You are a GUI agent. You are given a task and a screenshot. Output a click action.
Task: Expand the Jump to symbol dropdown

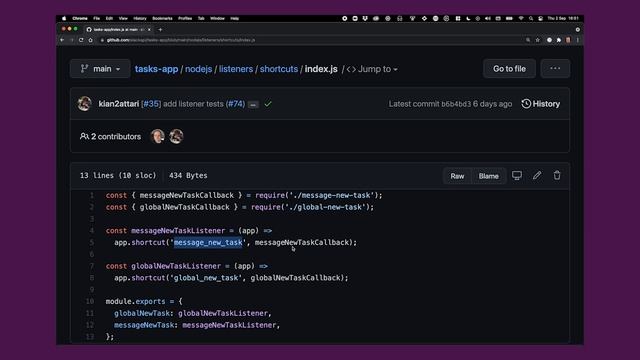click(x=372, y=69)
